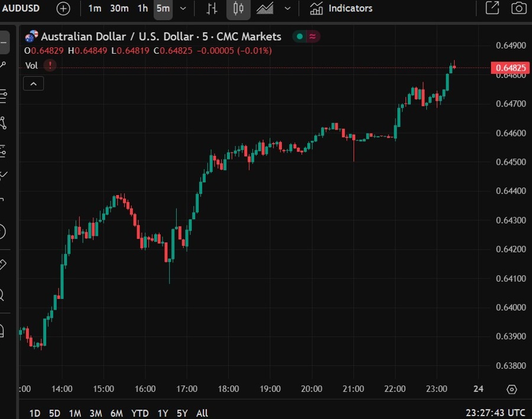Viewport: 532px width, 419px height.
Task: Select the YTD date range
Action: pos(140,413)
